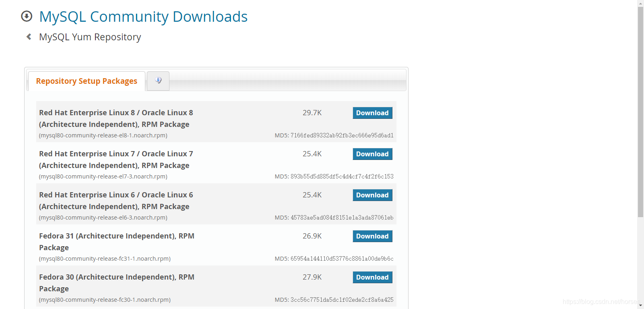Select the mysql80-community-release-fc31-1.noarch.rpm filename
Image resolution: width=644 pixels, height=309 pixels.
tap(105, 259)
